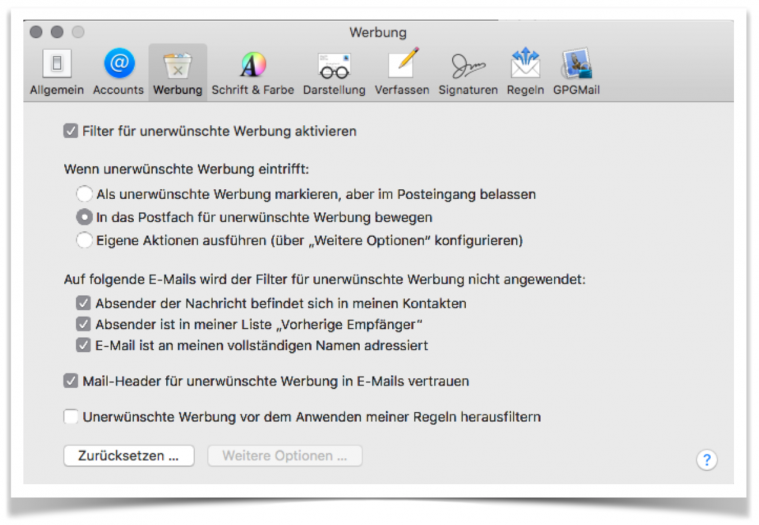Close the Werbung preferences window

tap(36, 32)
